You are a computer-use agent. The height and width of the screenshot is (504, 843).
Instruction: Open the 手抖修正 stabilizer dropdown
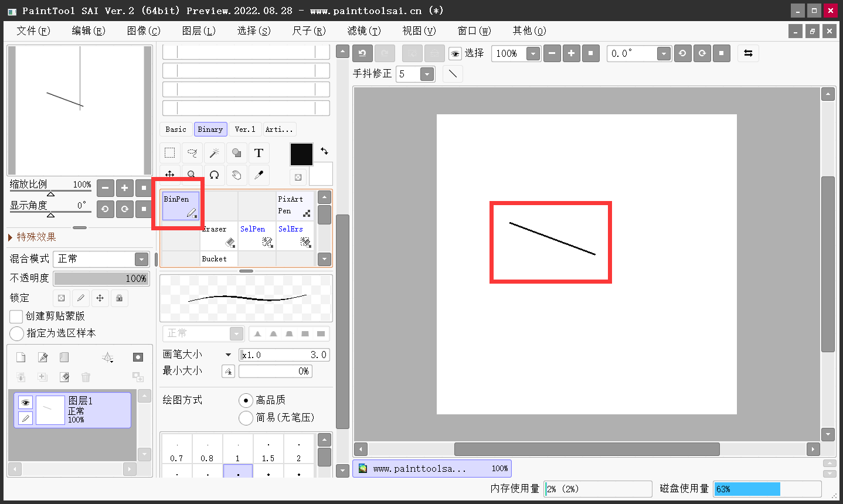click(x=427, y=74)
